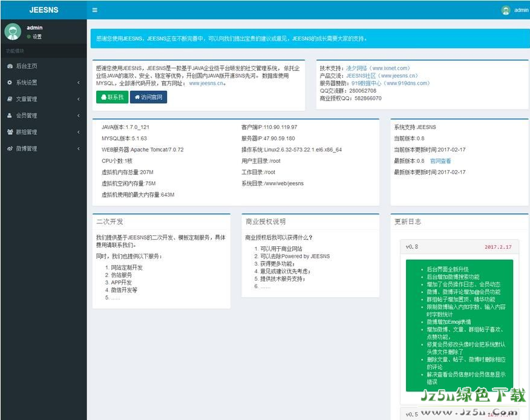Open the 群组管理 menu item

(44, 132)
